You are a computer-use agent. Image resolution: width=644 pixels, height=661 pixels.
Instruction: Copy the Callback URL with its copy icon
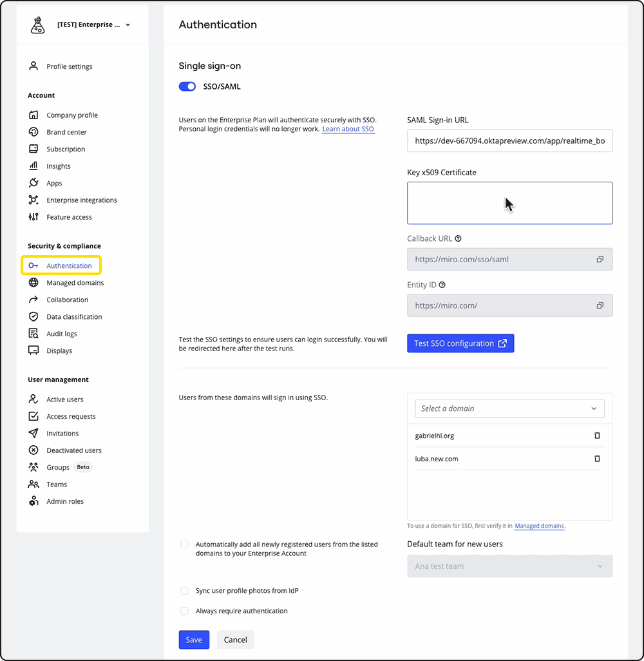coord(600,260)
